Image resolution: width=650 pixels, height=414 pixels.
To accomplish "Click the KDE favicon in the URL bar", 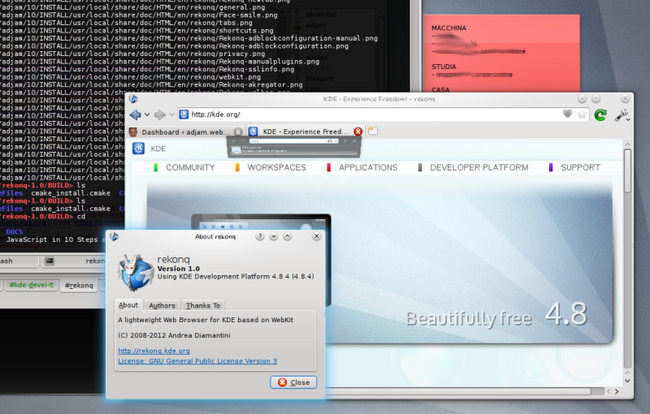I will pos(184,114).
